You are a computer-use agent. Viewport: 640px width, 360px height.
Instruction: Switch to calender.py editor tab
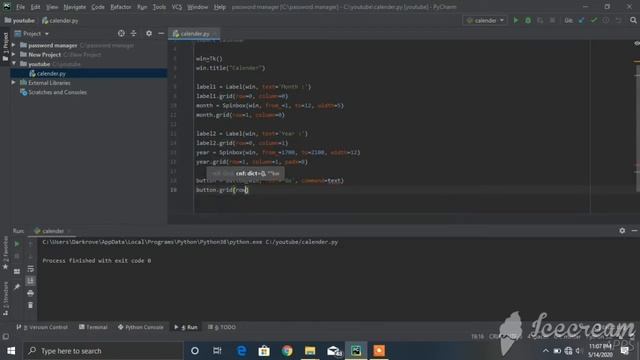click(x=194, y=33)
